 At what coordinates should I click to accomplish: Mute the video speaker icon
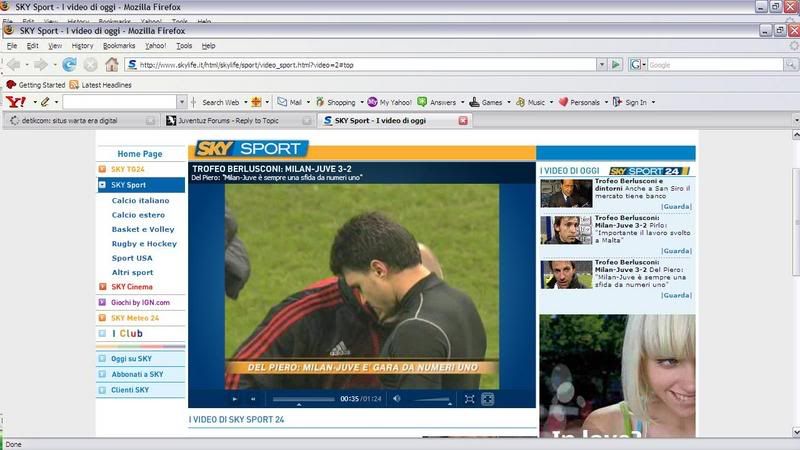click(x=396, y=398)
